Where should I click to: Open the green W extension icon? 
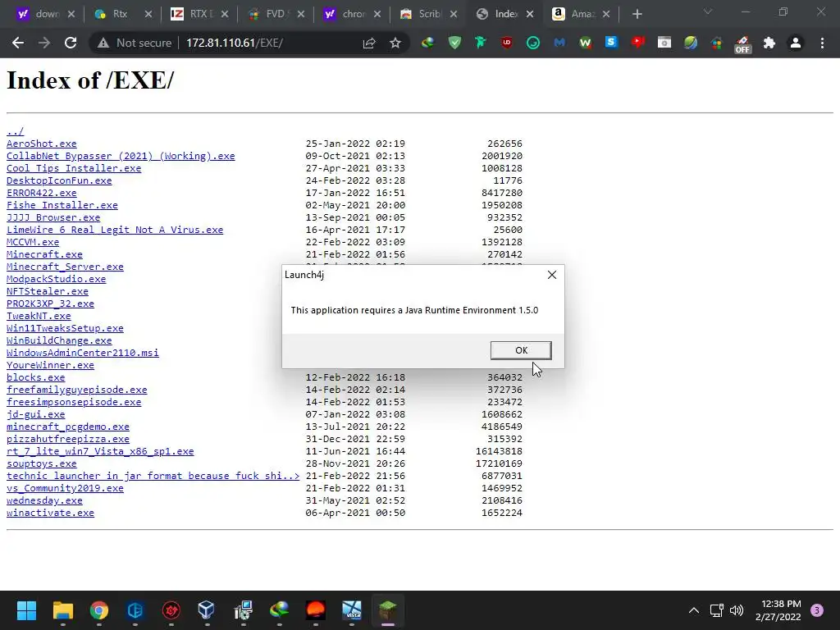[585, 43]
